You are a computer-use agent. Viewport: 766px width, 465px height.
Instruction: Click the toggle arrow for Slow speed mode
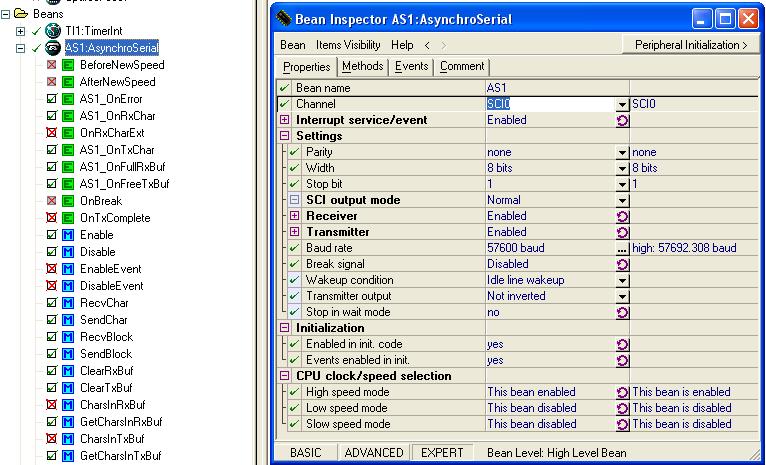[622, 424]
